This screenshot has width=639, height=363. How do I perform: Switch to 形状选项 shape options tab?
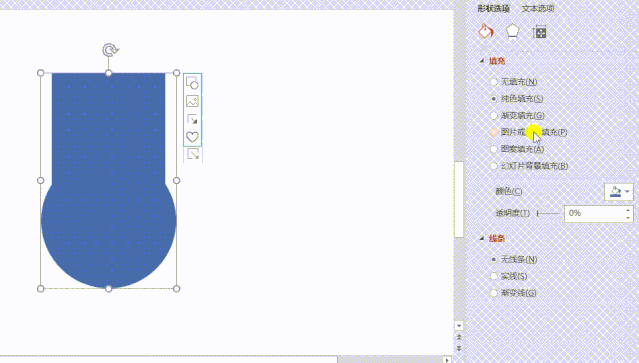tap(494, 9)
